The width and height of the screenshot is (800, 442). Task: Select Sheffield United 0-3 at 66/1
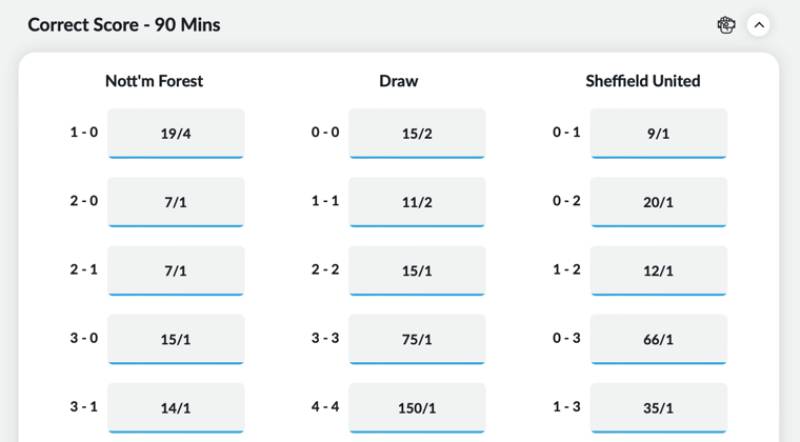[x=658, y=339]
